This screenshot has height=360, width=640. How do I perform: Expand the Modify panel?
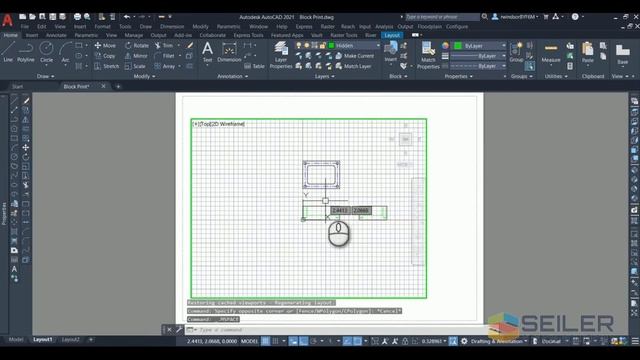point(144,76)
